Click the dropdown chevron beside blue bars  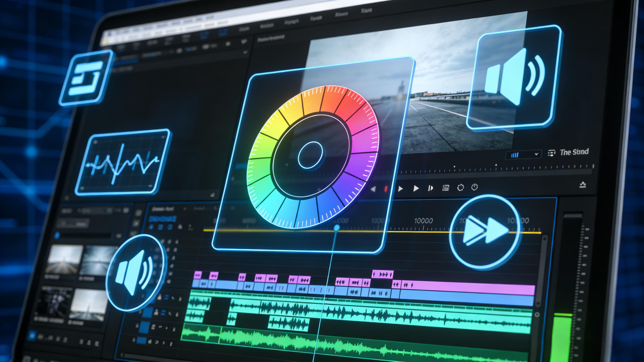click(x=536, y=154)
